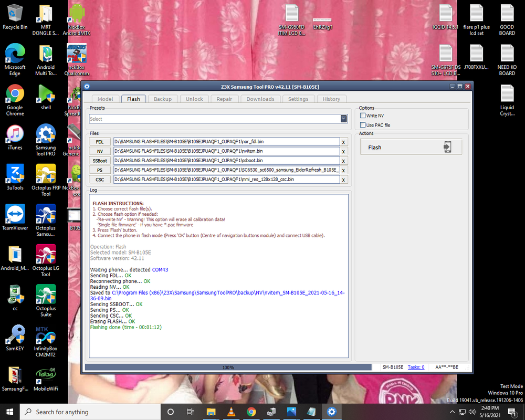
Task: Open Samsung Tool PRO desktop shortcut
Action: (x=46, y=140)
